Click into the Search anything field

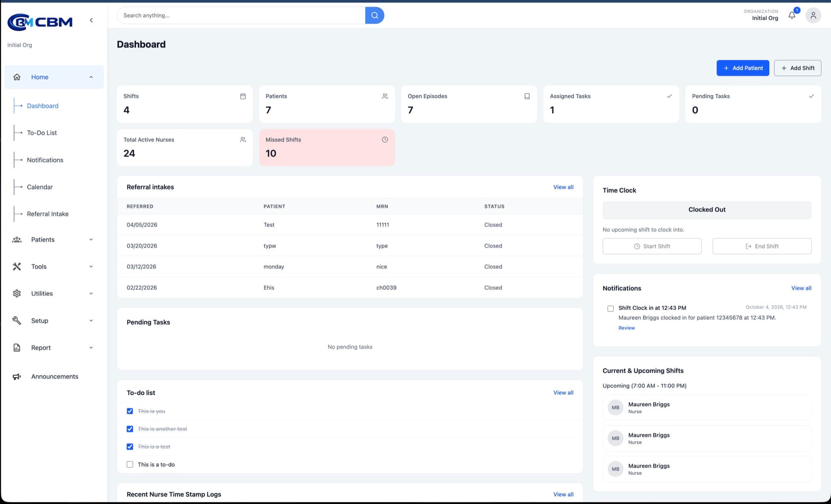(x=241, y=15)
